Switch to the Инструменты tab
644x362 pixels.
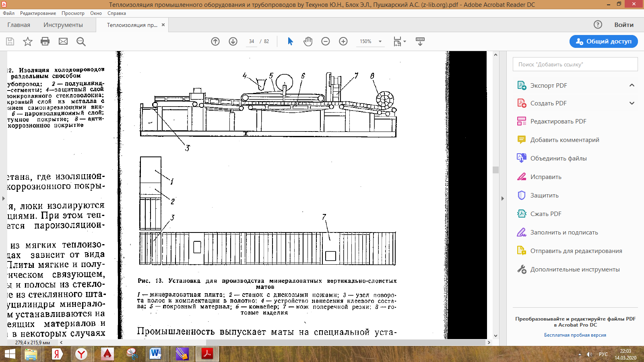tap(63, 25)
